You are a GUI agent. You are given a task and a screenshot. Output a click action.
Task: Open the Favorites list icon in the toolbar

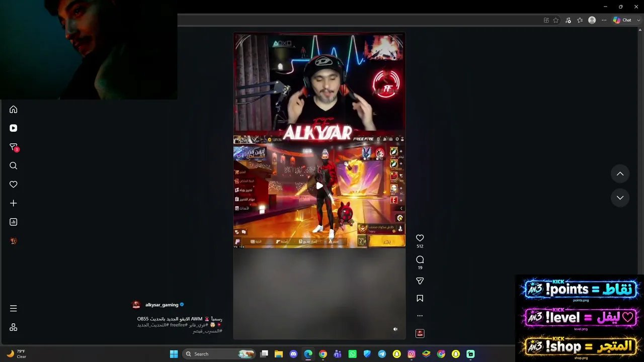tap(580, 20)
